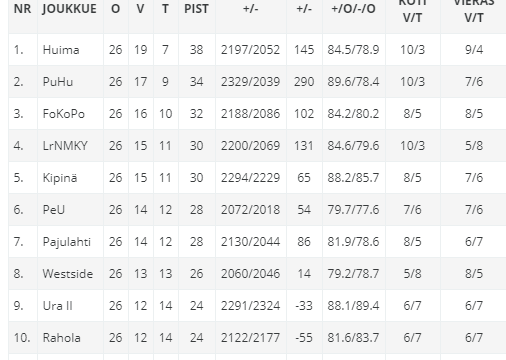
Task: Click the O games column header
Action: [116, 9]
